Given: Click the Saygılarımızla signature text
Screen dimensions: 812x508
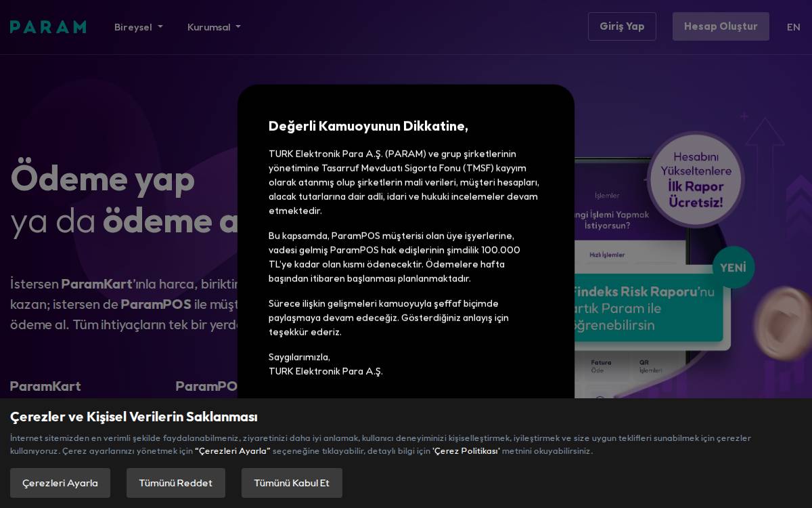Looking at the screenshot, I should tap(299, 357).
